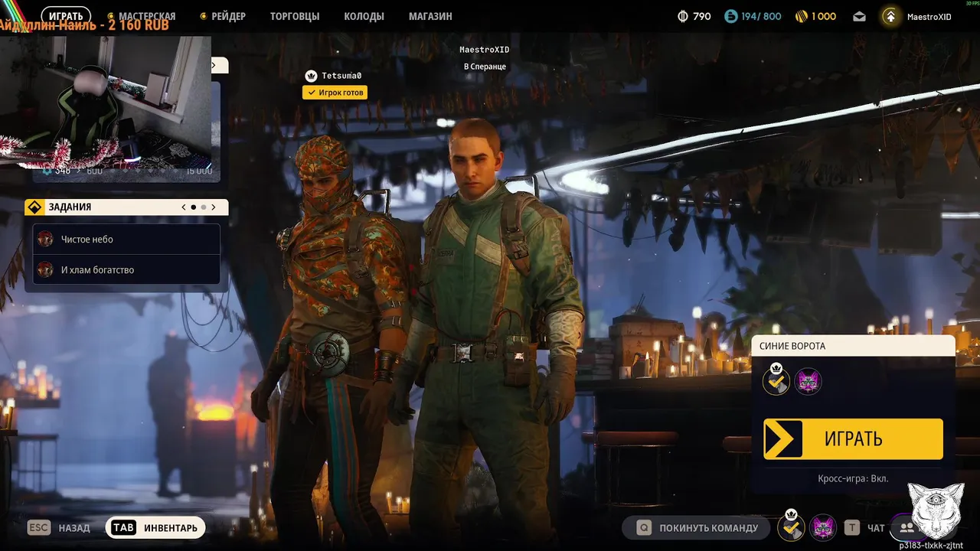This screenshot has height=551, width=980.
Task: Go to the ТОРГОВЦЫ tab
Action: coord(295,16)
